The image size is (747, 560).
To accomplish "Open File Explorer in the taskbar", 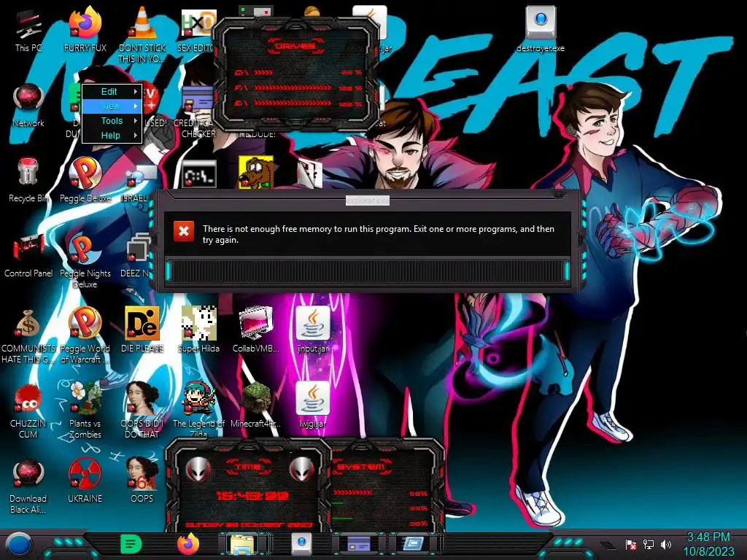I will [x=243, y=544].
